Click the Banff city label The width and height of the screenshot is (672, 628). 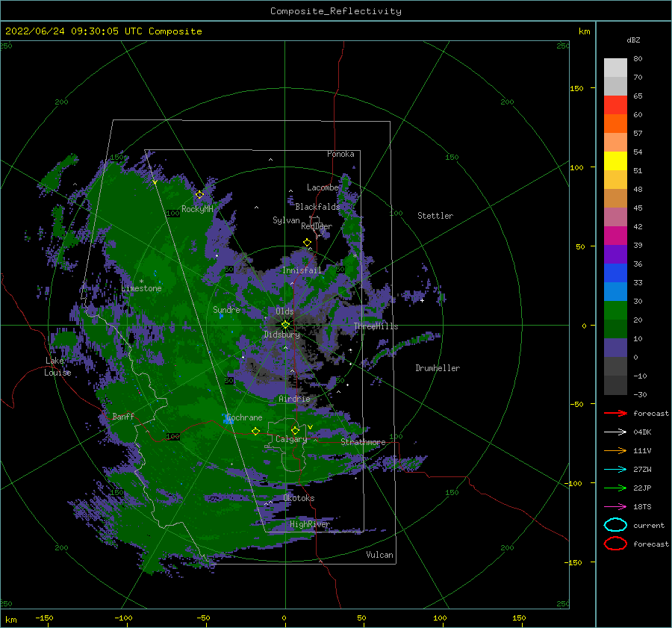point(123,416)
